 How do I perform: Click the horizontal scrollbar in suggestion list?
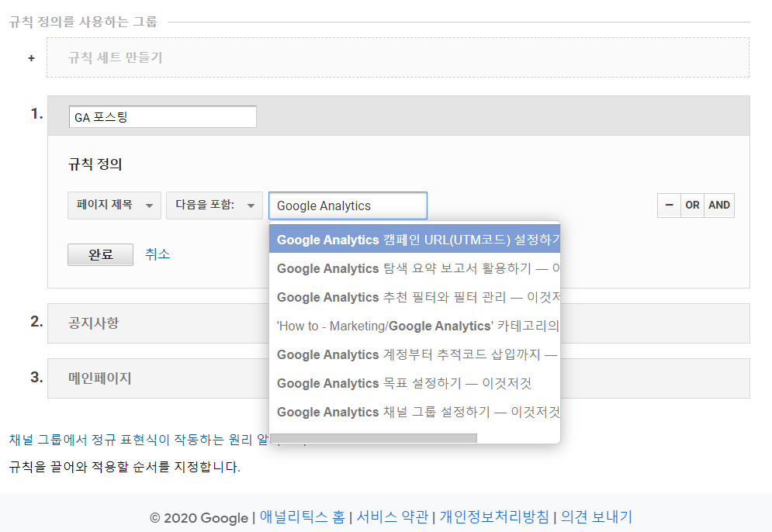pos(374,438)
